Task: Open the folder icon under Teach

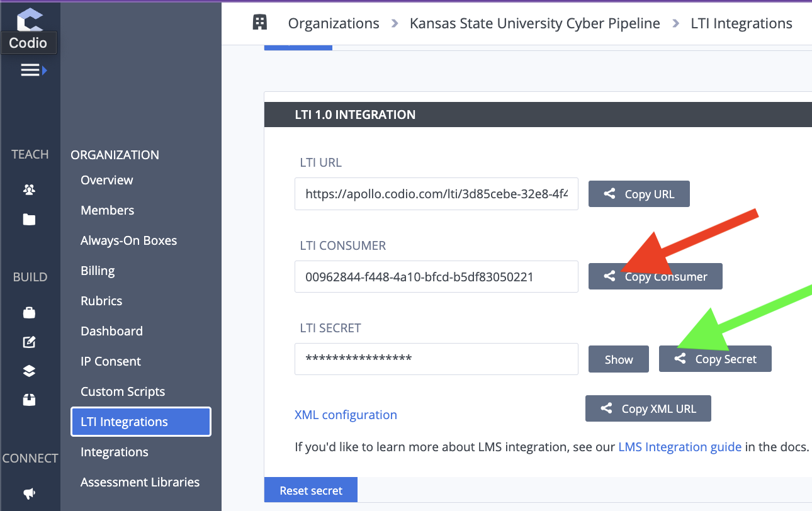Action: (x=29, y=220)
